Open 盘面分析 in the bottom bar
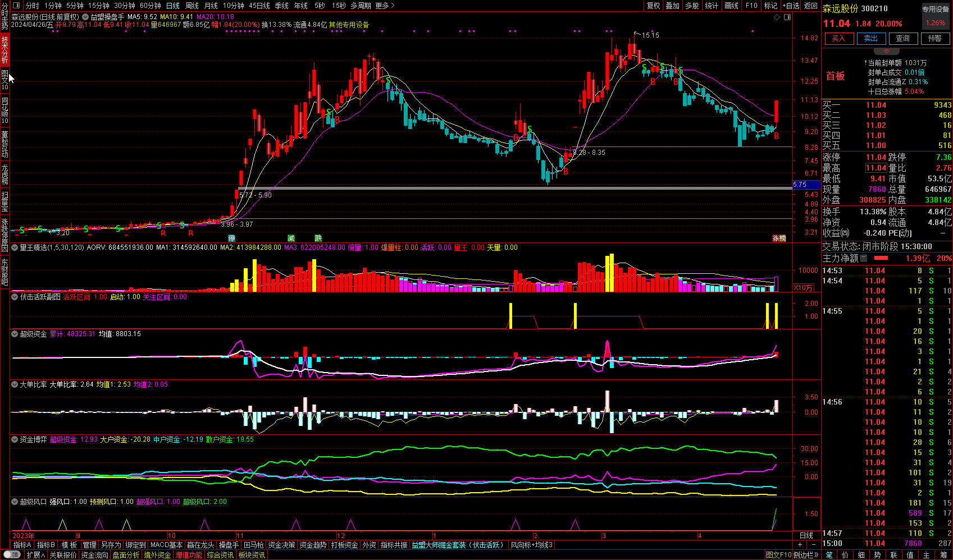Viewport: 953px width, 560px height. (126, 555)
